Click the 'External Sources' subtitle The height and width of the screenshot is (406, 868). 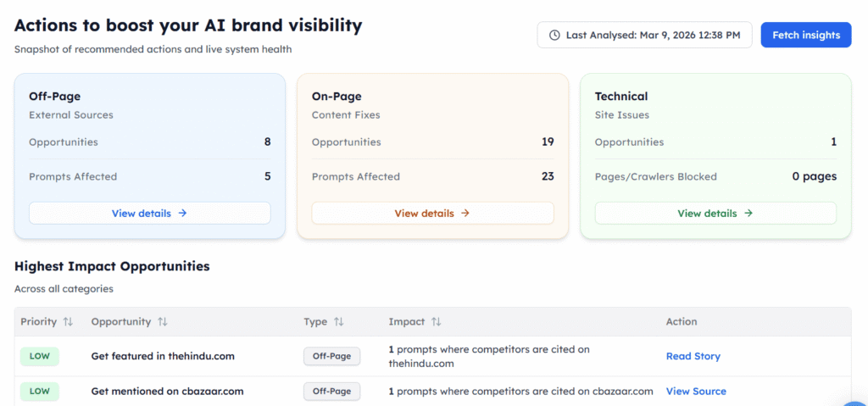click(71, 115)
